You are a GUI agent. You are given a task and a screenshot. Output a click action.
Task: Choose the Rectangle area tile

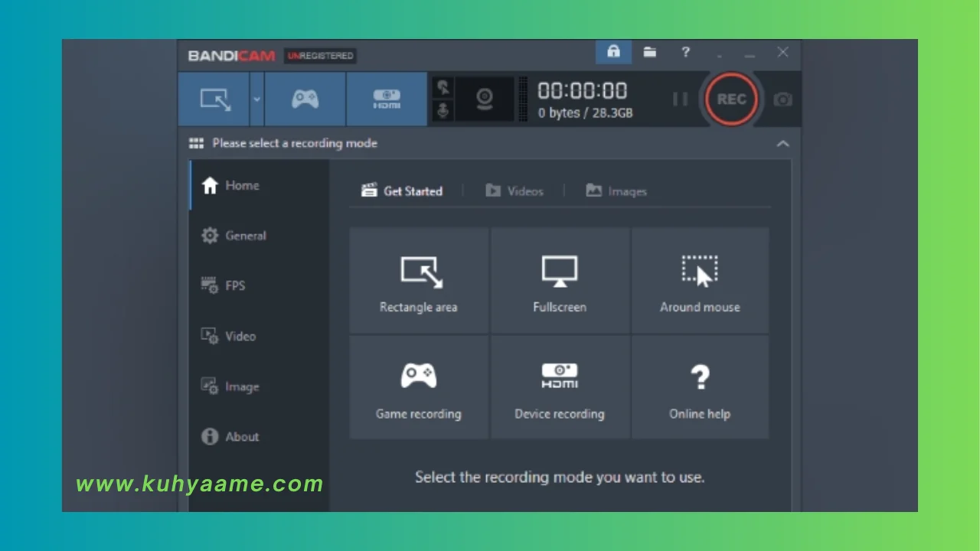pyautogui.click(x=419, y=280)
